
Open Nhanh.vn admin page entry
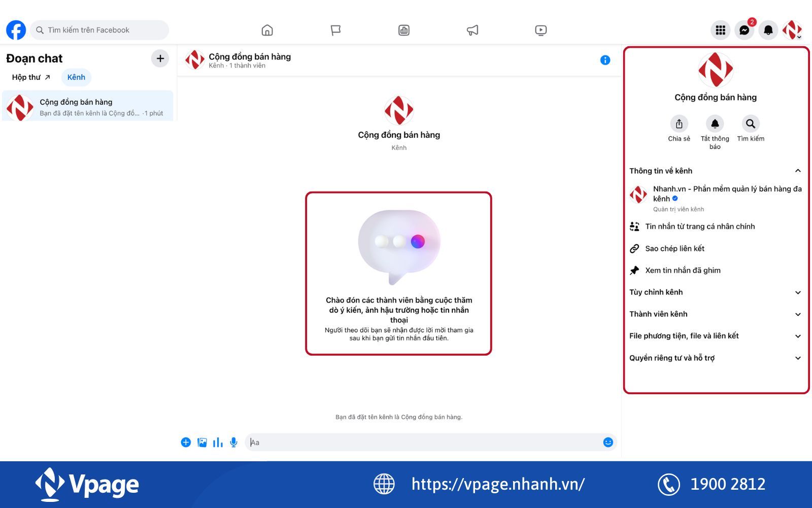click(716, 198)
